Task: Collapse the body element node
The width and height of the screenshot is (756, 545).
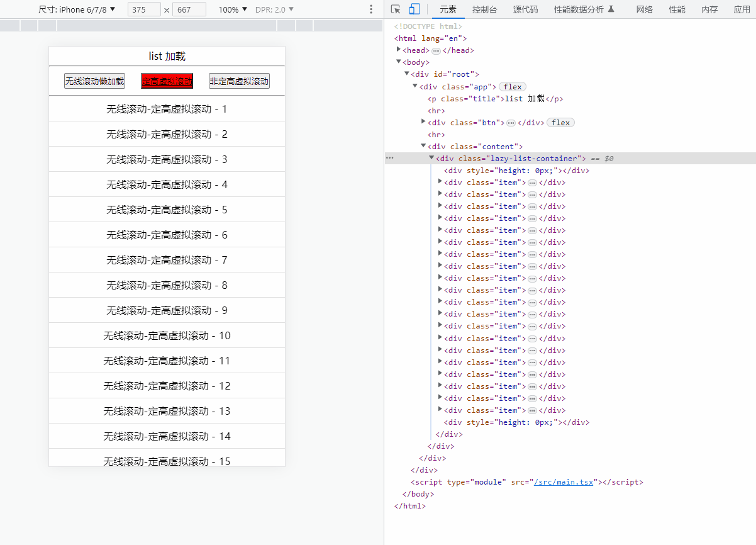Action: click(399, 61)
